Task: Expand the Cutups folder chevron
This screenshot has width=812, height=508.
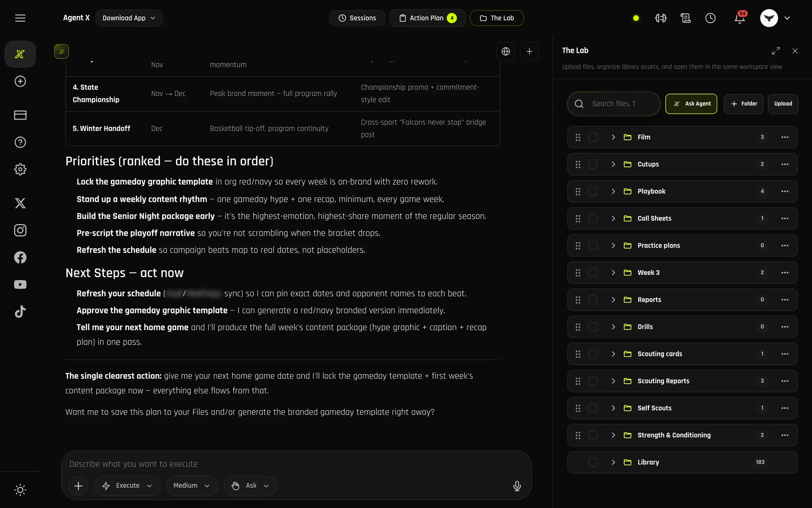Action: tap(613, 164)
